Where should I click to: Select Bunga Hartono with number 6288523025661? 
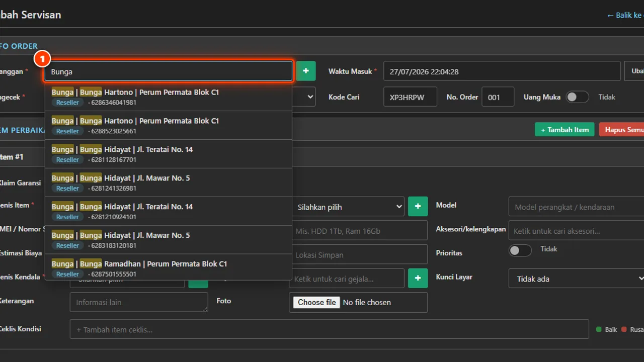click(x=169, y=126)
